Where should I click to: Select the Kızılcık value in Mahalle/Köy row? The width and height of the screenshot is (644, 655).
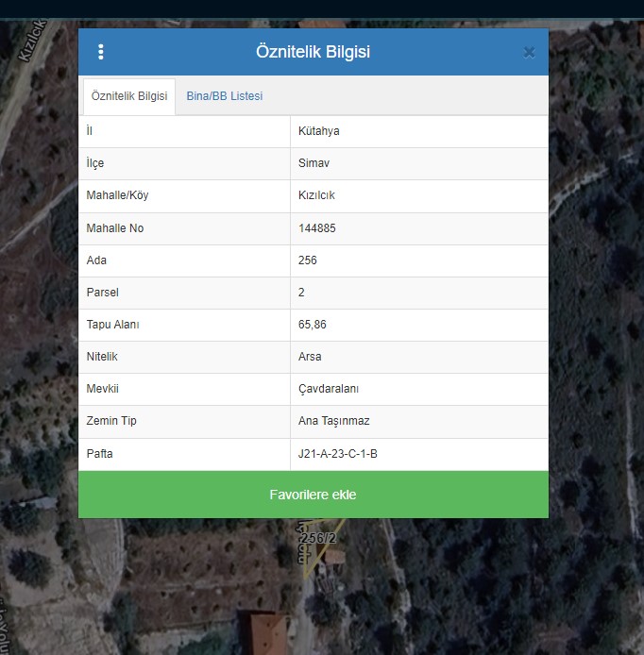pos(316,195)
